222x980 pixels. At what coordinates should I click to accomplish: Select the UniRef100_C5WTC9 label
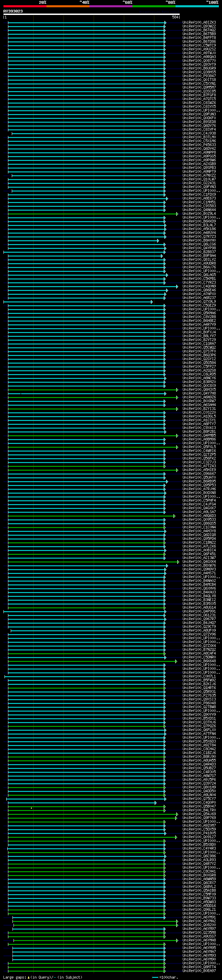(x=199, y=45)
